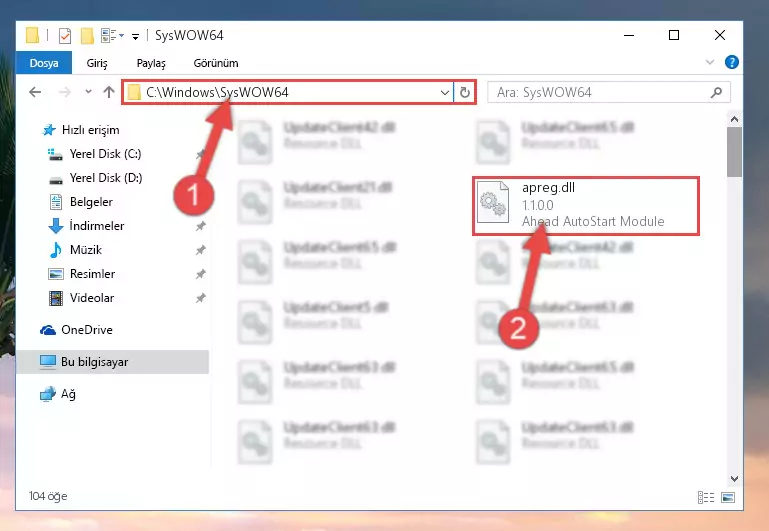Minimize the SysWOW64 window
769x531 pixels.
click(629, 35)
